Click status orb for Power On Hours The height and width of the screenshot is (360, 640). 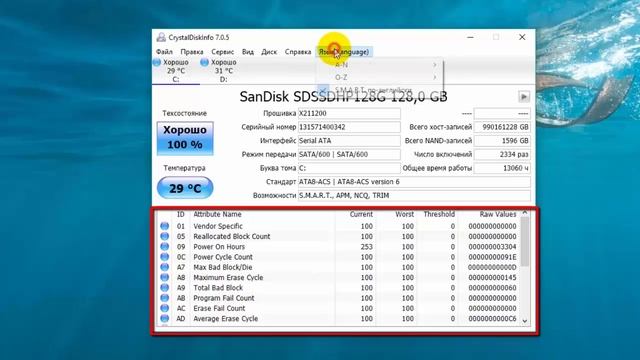coord(164,246)
